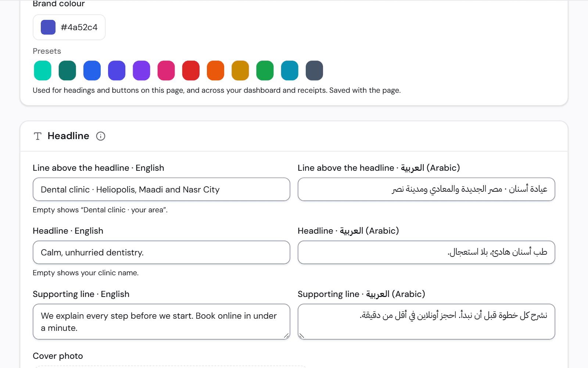The height and width of the screenshot is (368, 588).
Task: Click the hint about empty showing "Dental clinic · your area"
Action: pyautogui.click(x=100, y=210)
